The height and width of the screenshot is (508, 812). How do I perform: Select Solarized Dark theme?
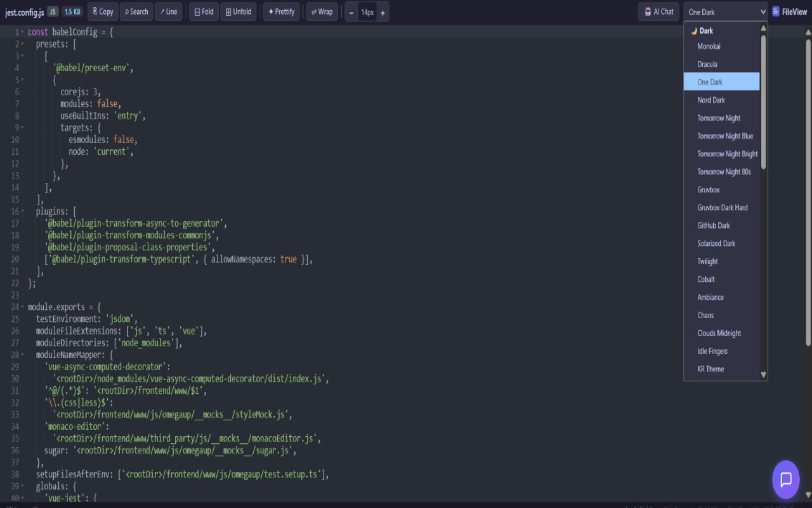[722, 243]
